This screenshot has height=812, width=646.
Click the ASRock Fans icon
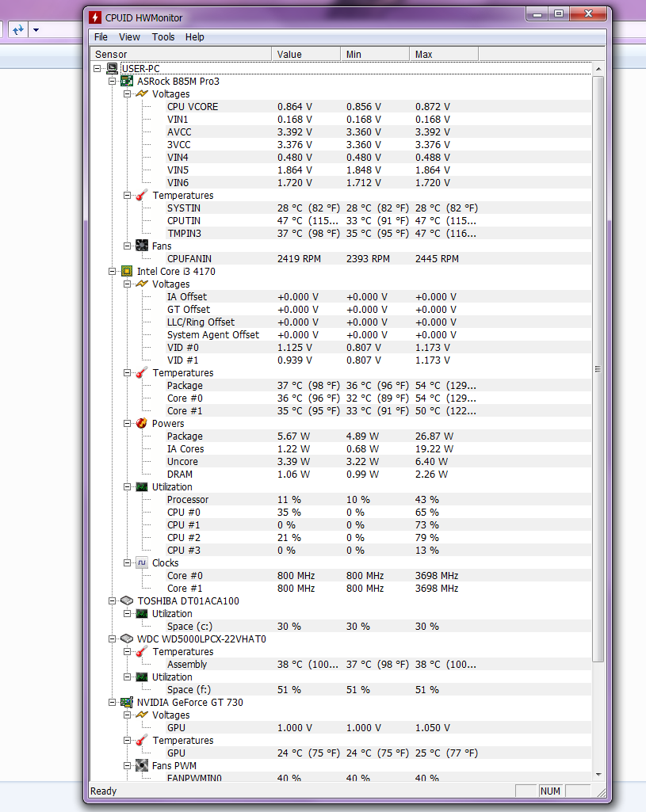(x=142, y=246)
